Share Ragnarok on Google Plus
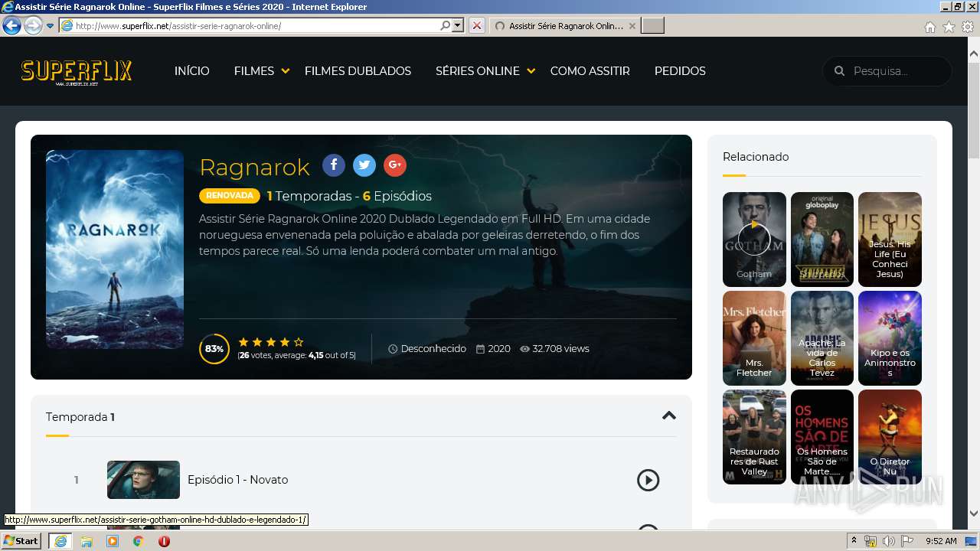Viewport: 980px width, 551px height. click(395, 165)
